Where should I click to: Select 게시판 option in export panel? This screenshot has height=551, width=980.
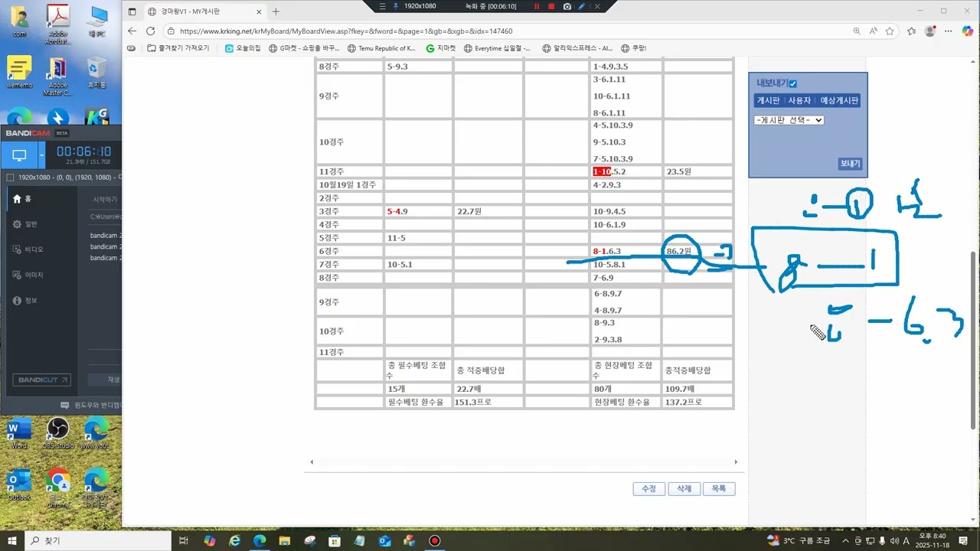pyautogui.click(x=768, y=100)
